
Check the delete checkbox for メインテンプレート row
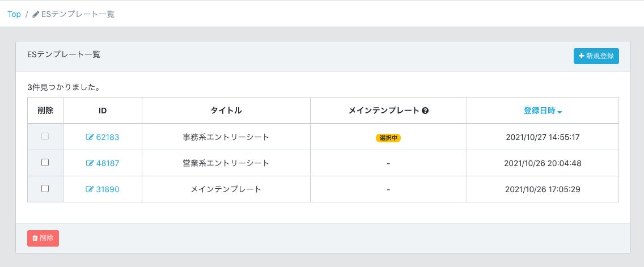[45, 189]
